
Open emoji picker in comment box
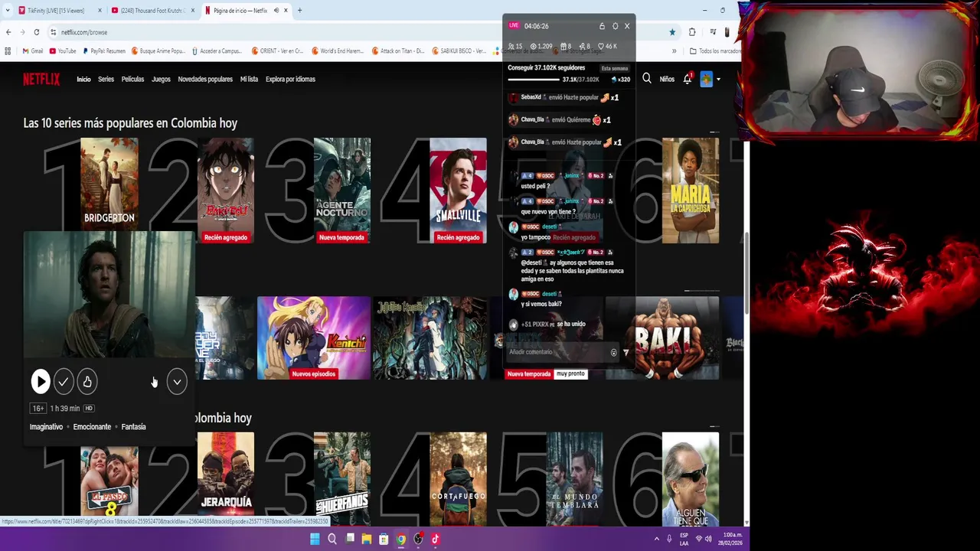click(613, 352)
